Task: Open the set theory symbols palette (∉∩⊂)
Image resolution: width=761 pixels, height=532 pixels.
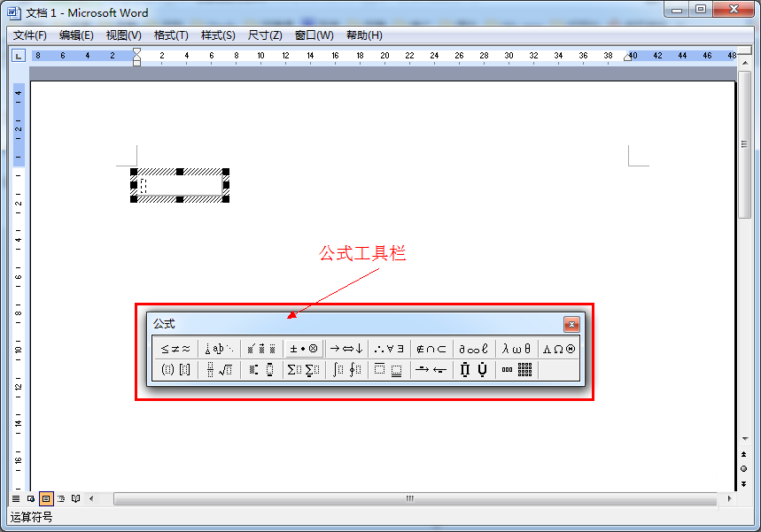Action: point(431,349)
